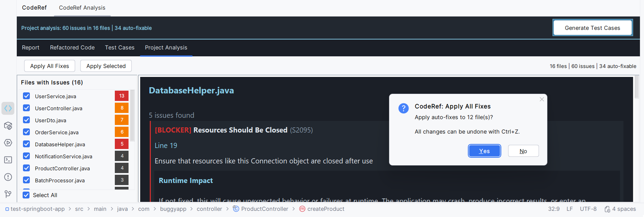The width and height of the screenshot is (644, 217).
Task: Uncheck the OrderService.java checkbox
Action: [26, 132]
